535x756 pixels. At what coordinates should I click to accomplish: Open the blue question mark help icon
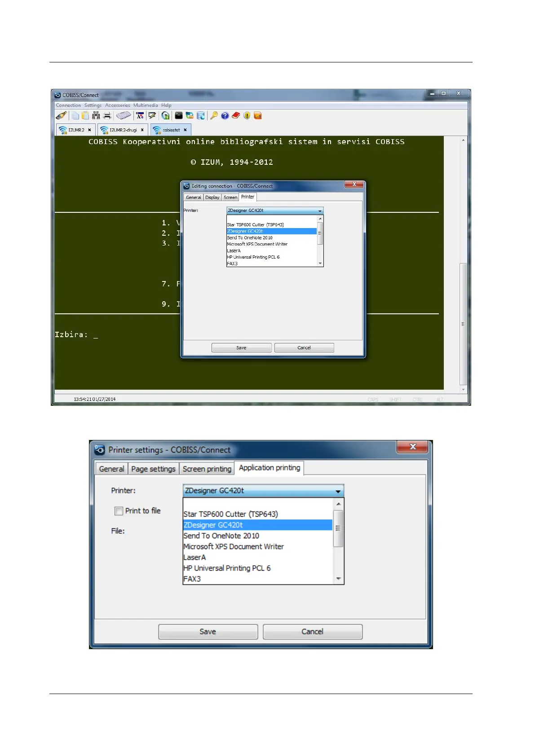click(x=225, y=116)
